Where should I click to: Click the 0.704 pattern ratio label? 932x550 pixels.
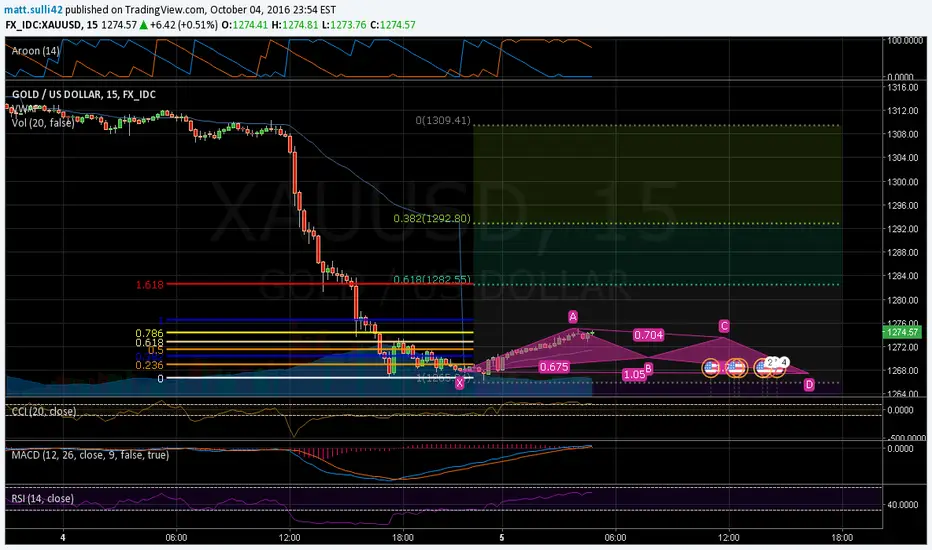click(648, 335)
